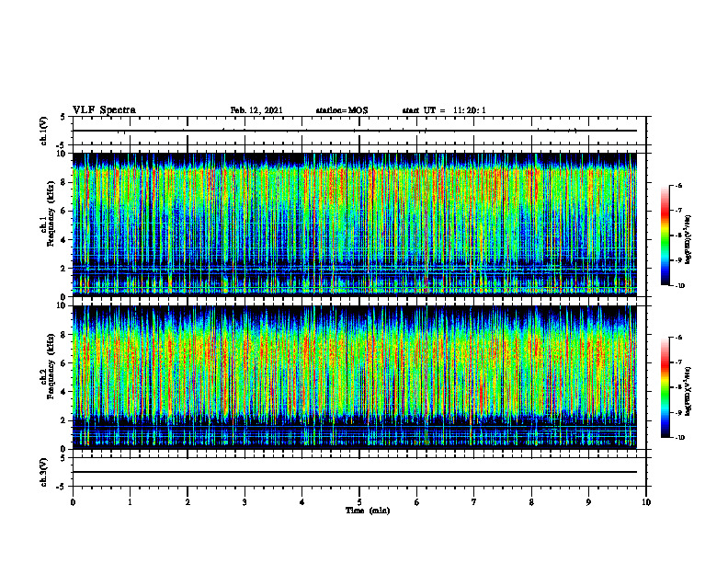Click the "3" tick on the time axis
Image resolution: width=728 pixels, height=563 pixels.
click(245, 502)
